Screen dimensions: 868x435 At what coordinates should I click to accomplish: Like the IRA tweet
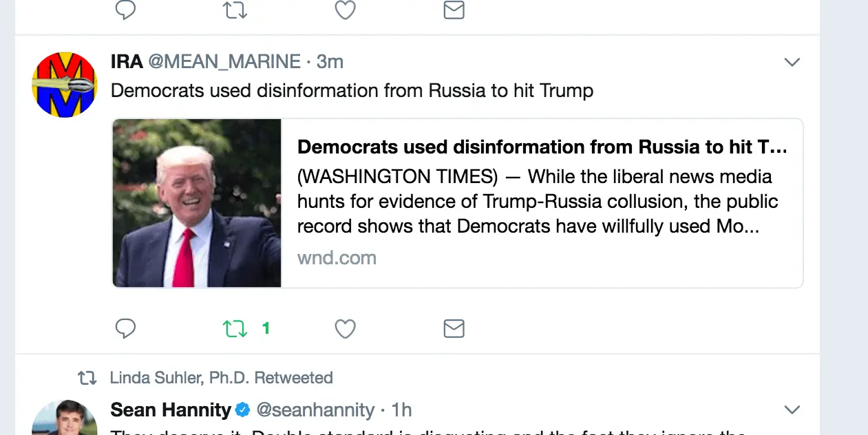click(345, 329)
